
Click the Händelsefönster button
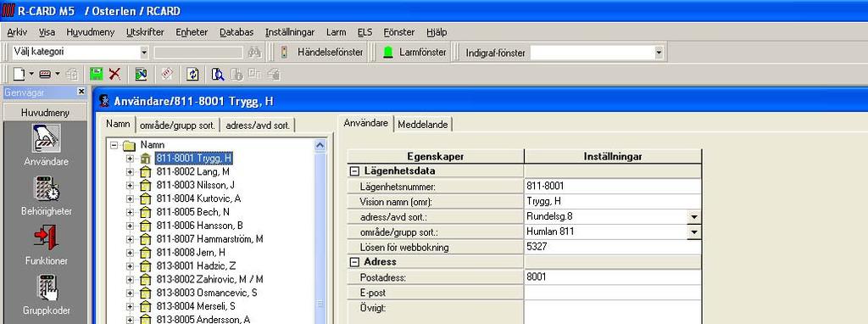[322, 53]
